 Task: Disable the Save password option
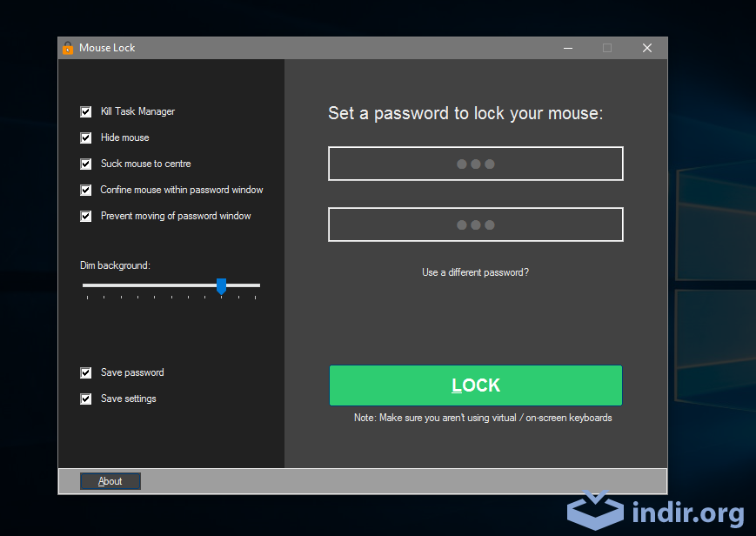tap(85, 372)
